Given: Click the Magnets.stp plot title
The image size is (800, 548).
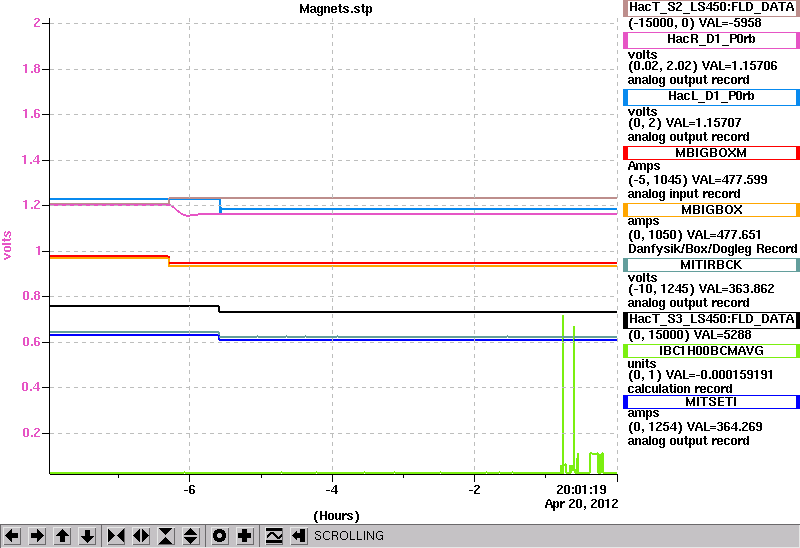Looking at the screenshot, I should (x=336, y=9).
